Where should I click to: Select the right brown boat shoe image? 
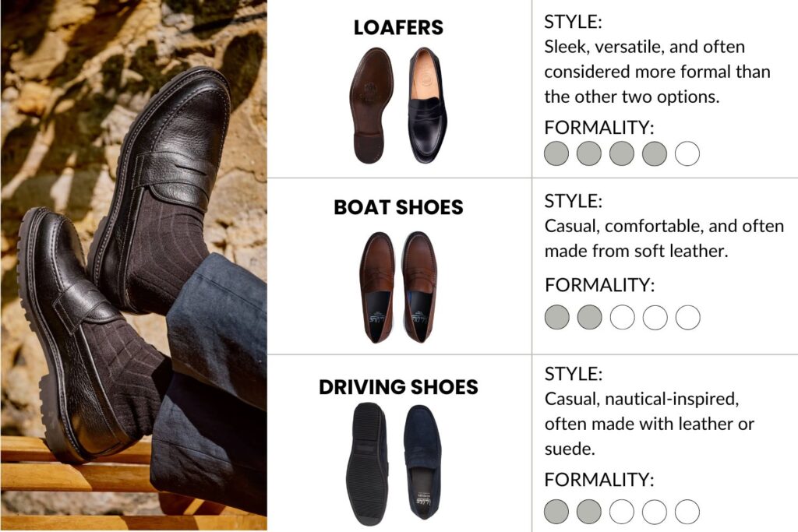click(x=419, y=287)
